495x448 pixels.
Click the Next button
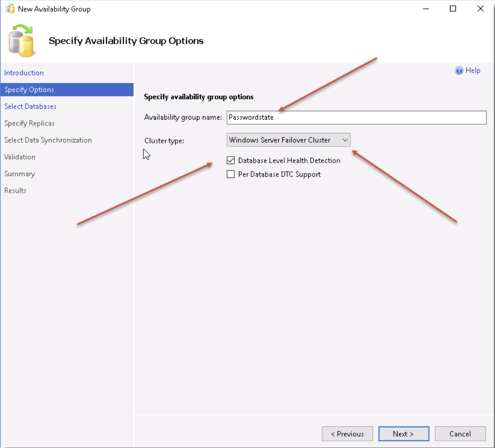(x=404, y=434)
